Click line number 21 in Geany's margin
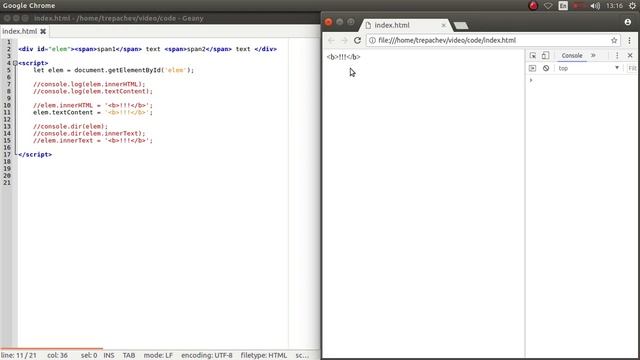This screenshot has width=640, height=360. [7, 182]
